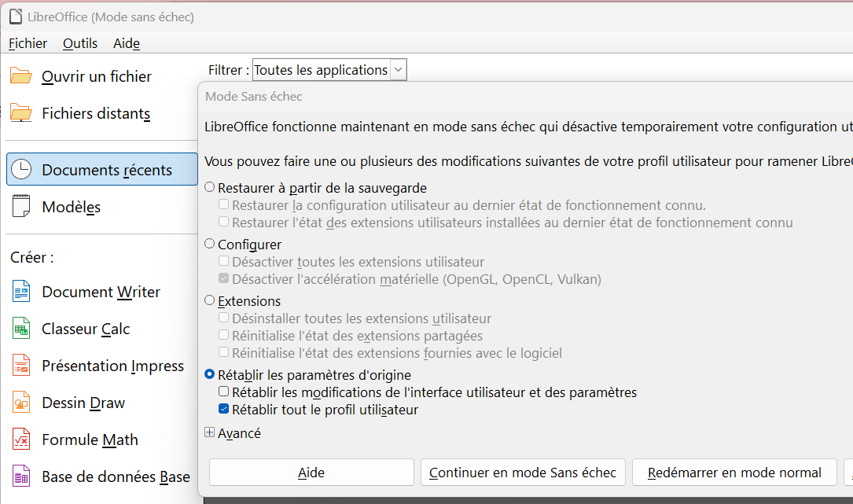Open the Fichier menu
The height and width of the screenshot is (504, 853).
(28, 43)
